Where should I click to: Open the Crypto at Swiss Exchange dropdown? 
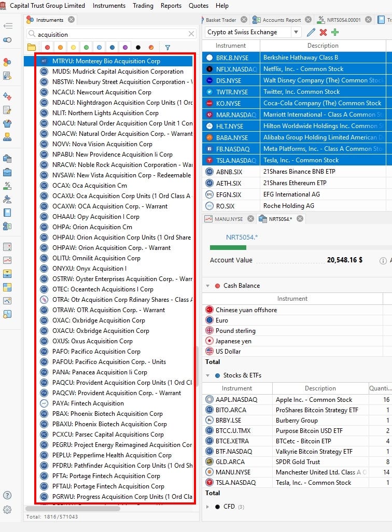(x=296, y=32)
